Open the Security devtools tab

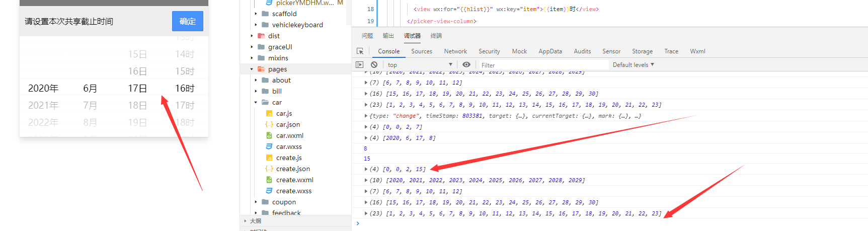[489, 51]
